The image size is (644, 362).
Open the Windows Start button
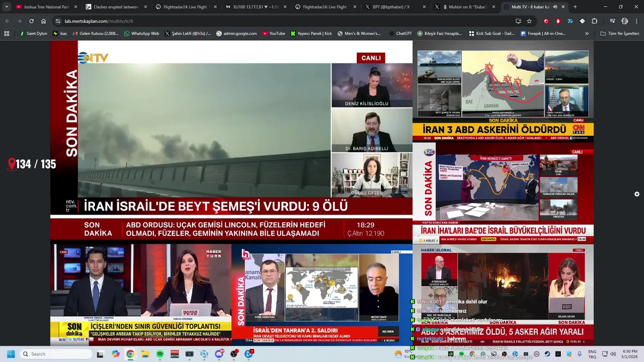(x=11, y=354)
